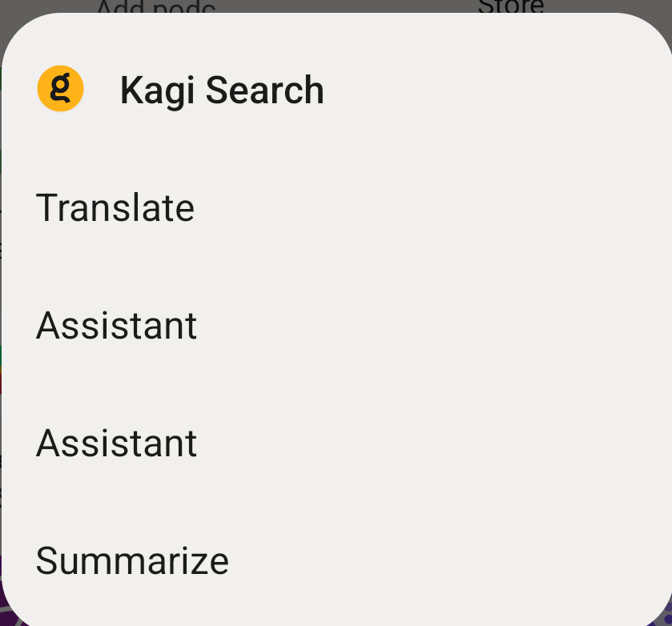The height and width of the screenshot is (626, 672).
Task: Tap the orange circular g app icon
Action: tap(60, 88)
